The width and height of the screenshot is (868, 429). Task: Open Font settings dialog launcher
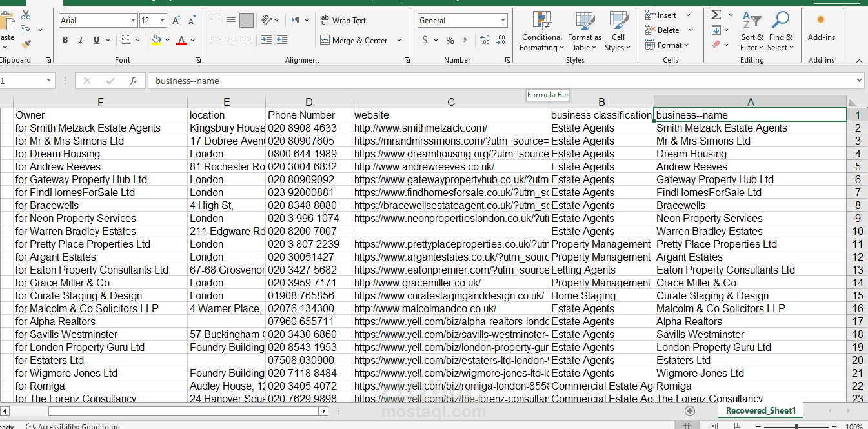(199, 60)
